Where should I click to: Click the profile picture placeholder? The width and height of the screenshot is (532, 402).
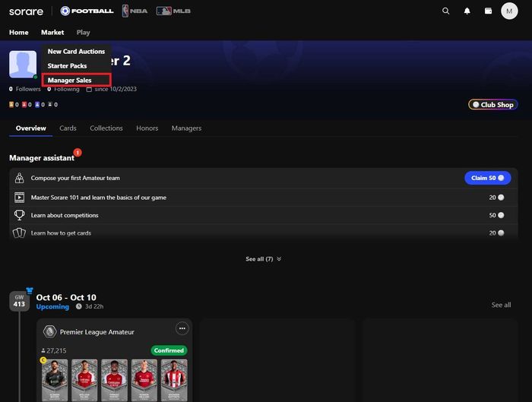23,65
